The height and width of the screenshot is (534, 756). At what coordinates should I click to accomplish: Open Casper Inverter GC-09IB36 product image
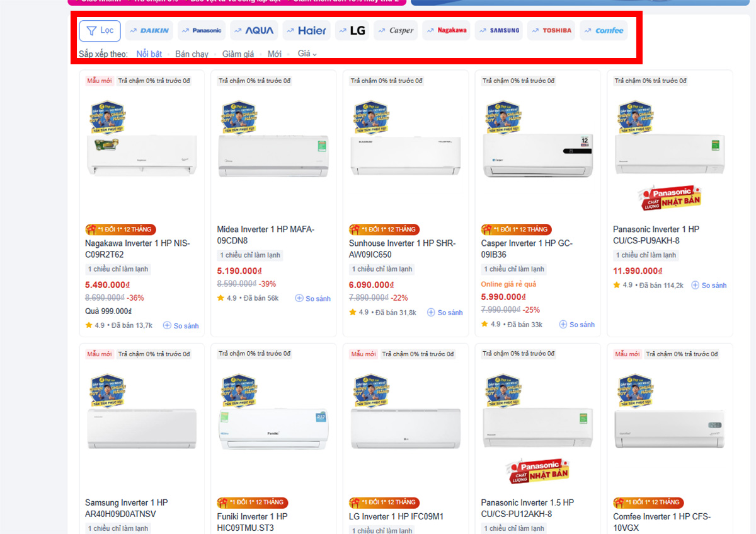(537, 154)
